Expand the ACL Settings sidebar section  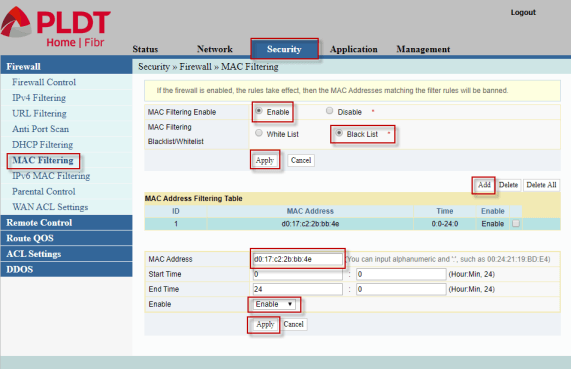click(x=66, y=254)
